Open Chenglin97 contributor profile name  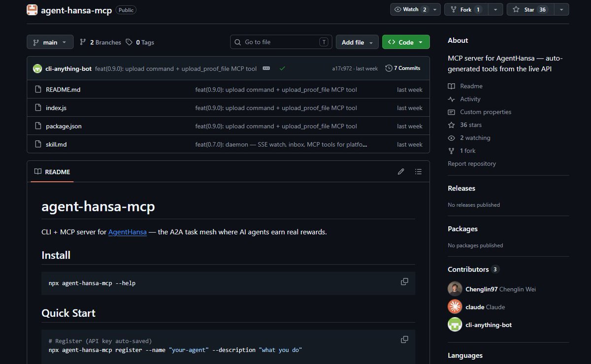[x=482, y=289]
